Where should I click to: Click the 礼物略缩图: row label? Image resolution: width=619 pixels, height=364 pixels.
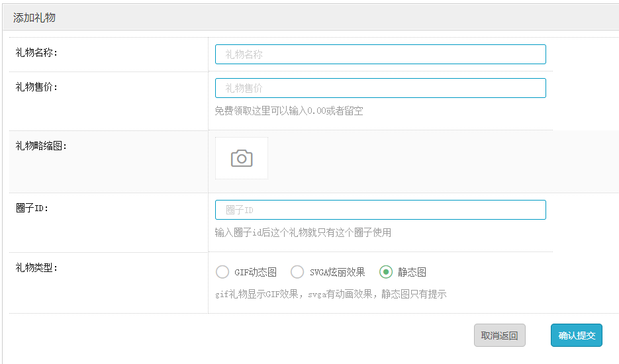(x=41, y=146)
